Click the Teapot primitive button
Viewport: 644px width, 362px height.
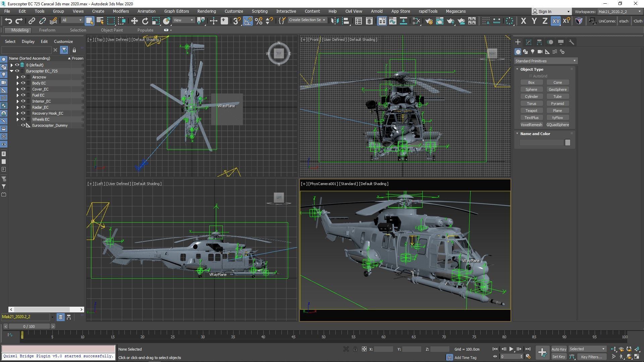pos(531,111)
